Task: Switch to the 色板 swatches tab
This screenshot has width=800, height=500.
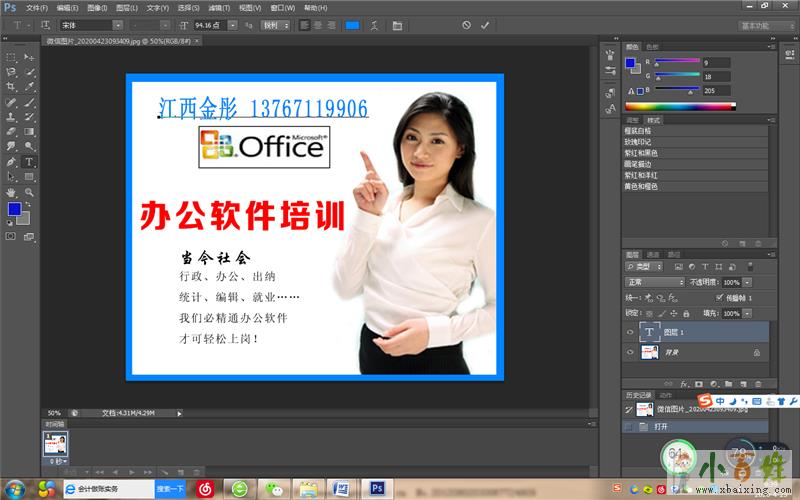Action: [x=652, y=46]
